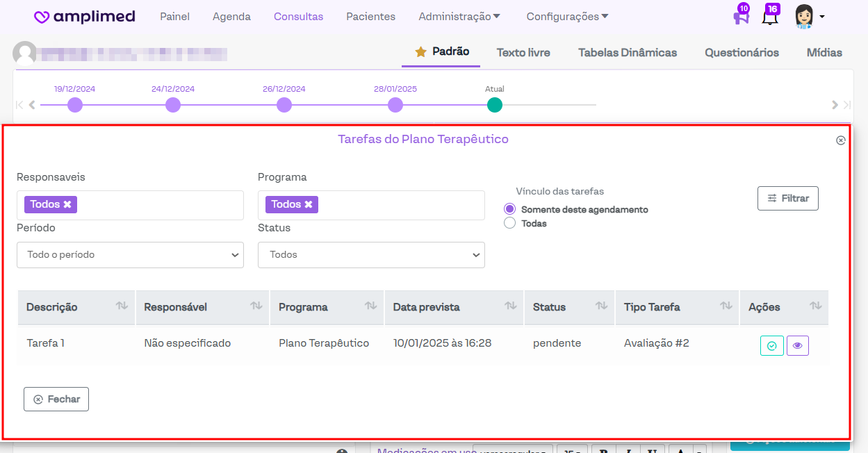Expand the Administração menu
Viewport: 868px width, 453px height.
point(459,17)
